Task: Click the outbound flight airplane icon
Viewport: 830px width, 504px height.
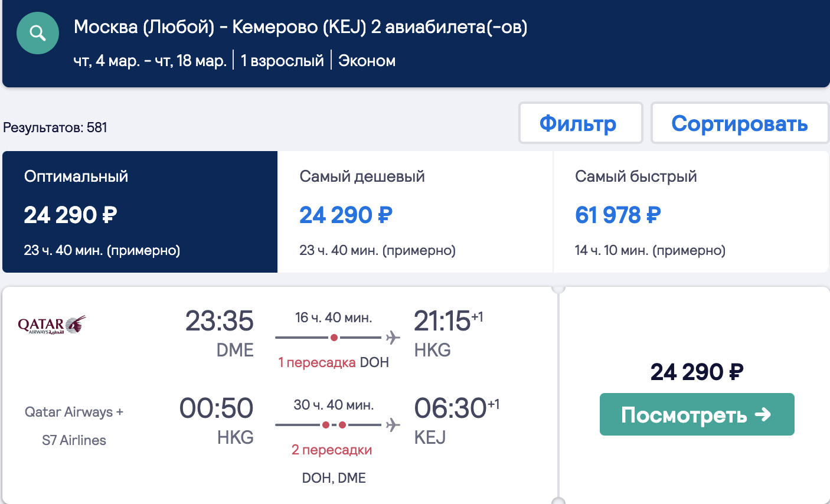Action: point(393,338)
